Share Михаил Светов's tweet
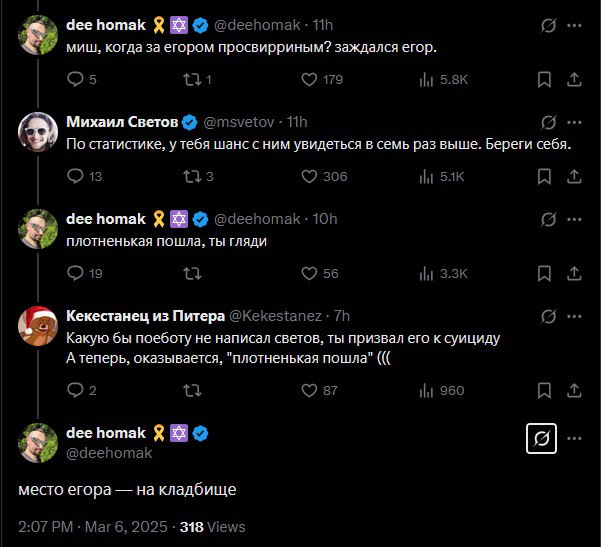 575,177
